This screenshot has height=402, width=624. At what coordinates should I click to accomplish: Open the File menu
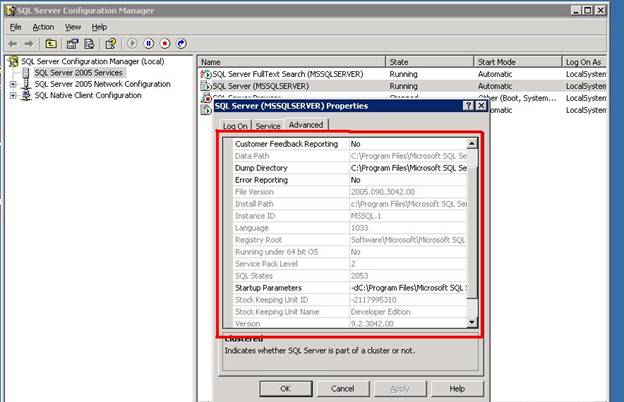[16, 27]
